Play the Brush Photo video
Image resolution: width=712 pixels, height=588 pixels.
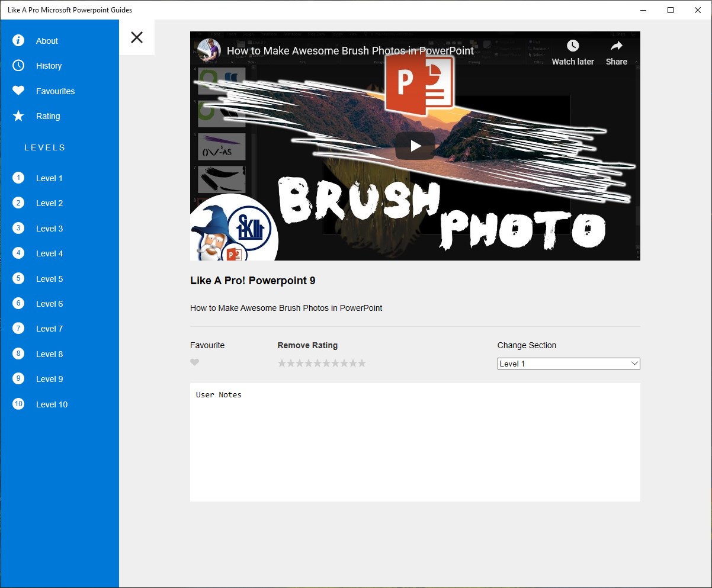click(x=415, y=146)
